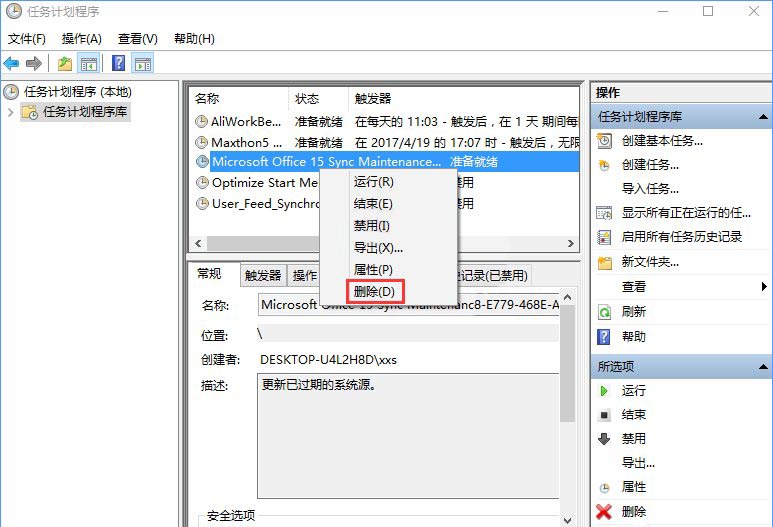
Task: Click the blue help question mark toolbar icon
Action: click(119, 64)
